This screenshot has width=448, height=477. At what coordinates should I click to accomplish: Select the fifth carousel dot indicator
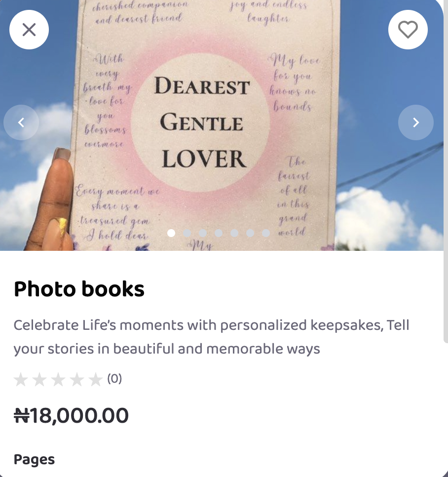coord(234,233)
